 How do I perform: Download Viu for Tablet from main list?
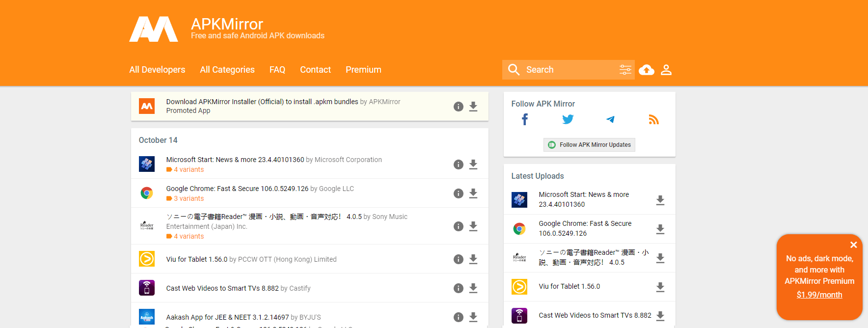473,259
